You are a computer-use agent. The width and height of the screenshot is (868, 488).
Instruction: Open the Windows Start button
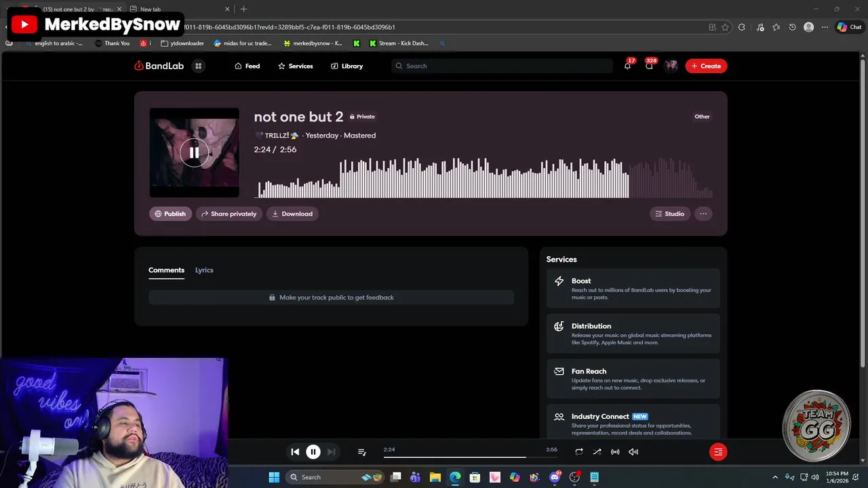[x=274, y=477]
